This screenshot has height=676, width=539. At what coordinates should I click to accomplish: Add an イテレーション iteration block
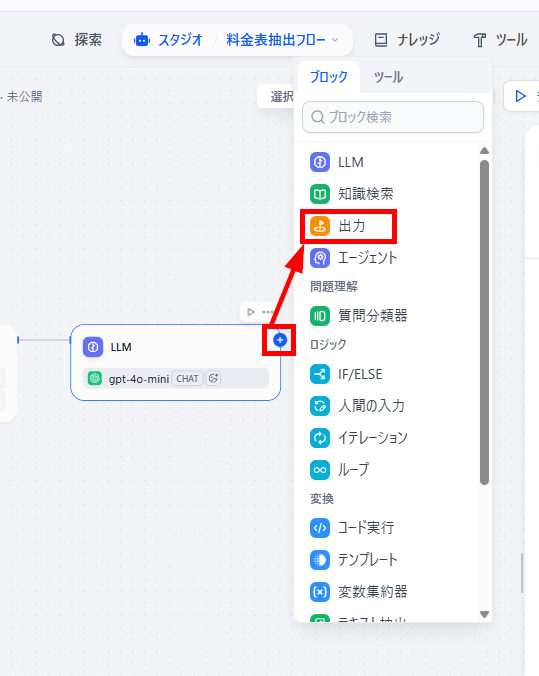click(x=390, y=438)
